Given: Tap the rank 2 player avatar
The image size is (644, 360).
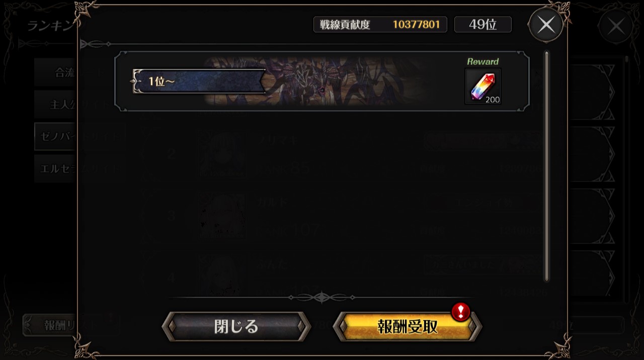Looking at the screenshot, I should pyautogui.click(x=222, y=154).
